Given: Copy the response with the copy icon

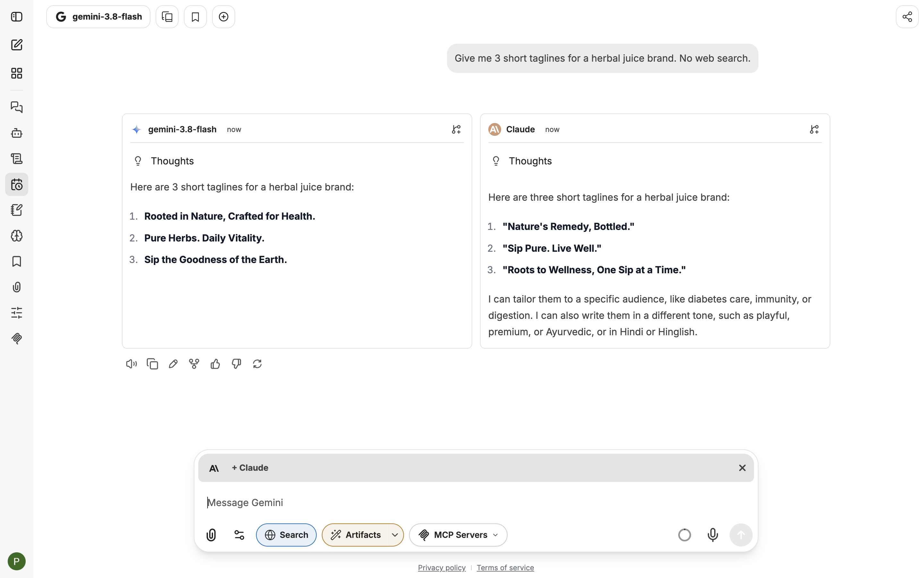Looking at the screenshot, I should [x=152, y=364].
